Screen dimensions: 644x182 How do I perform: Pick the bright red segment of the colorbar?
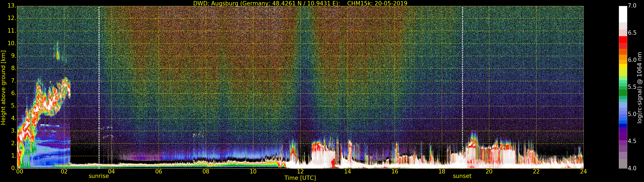tap(623, 39)
